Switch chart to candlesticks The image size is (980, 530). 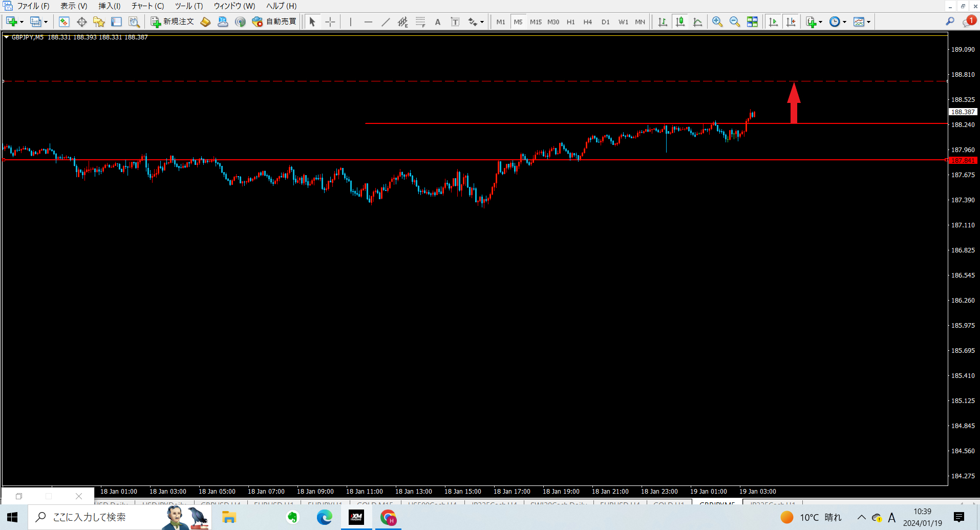[680, 22]
